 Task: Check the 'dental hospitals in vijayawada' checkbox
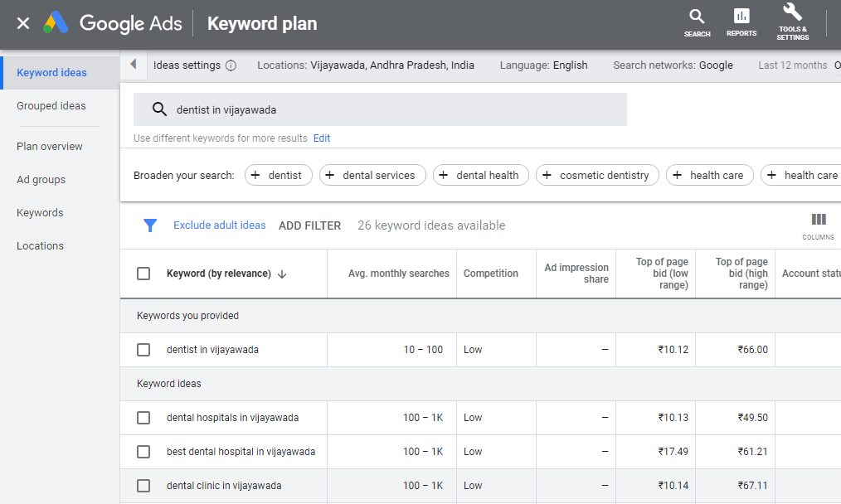pyautogui.click(x=143, y=418)
